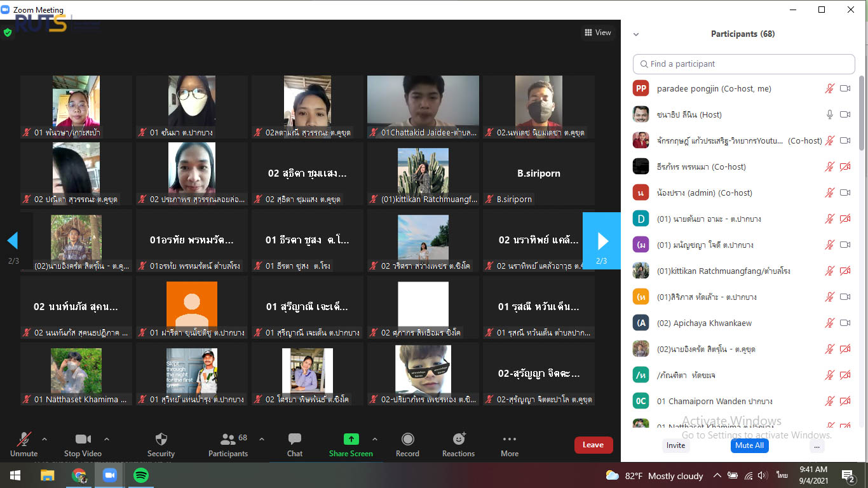Click the Find a participant search field
Screen dimensions: 868x488
(743, 64)
